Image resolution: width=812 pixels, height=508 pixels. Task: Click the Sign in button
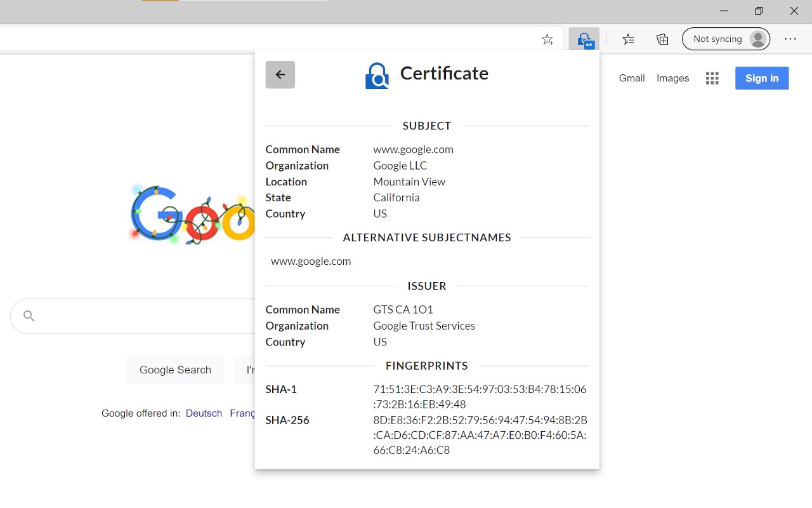coord(762,78)
